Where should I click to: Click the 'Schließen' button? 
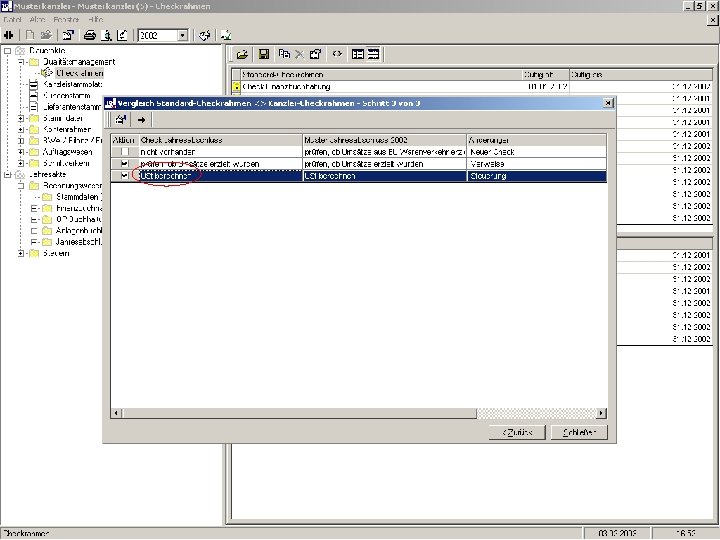(x=579, y=432)
